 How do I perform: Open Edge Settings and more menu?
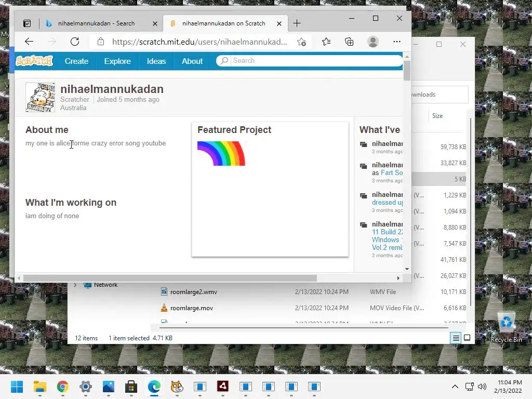[396, 42]
